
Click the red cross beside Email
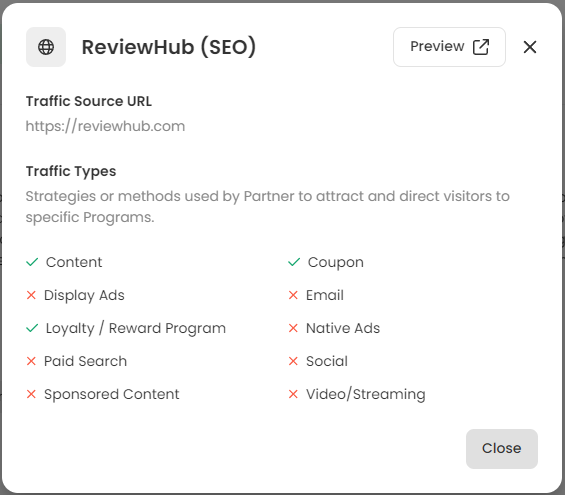pyautogui.click(x=293, y=295)
